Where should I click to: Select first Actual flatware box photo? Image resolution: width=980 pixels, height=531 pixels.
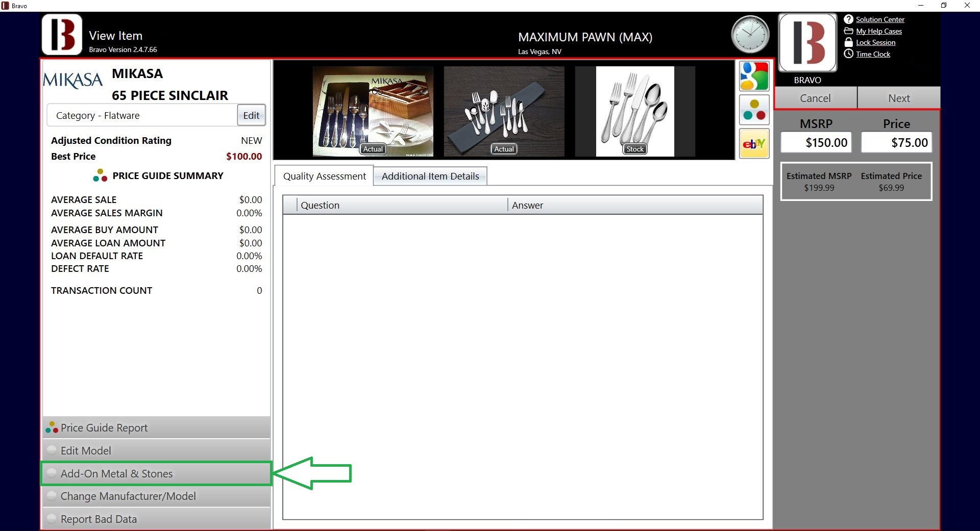click(373, 111)
